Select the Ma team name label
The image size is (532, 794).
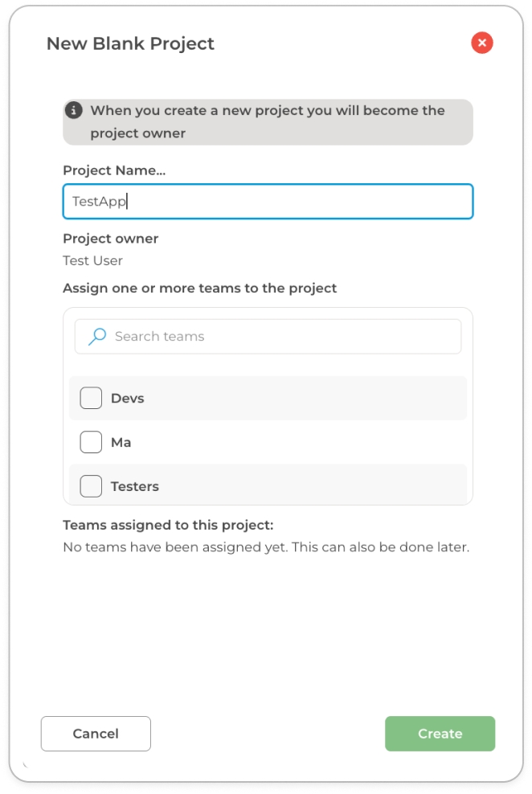pyautogui.click(x=121, y=443)
